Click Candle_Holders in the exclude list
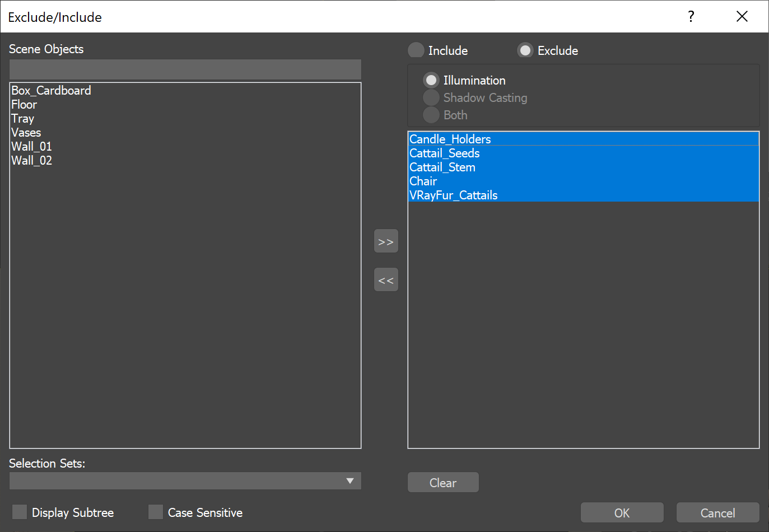Screen dimensions: 769x532 point(450,139)
